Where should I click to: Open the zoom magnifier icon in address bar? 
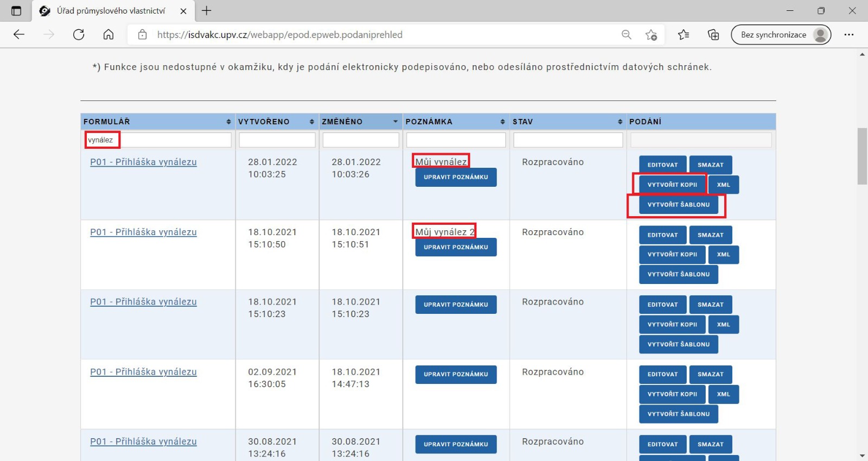(626, 35)
